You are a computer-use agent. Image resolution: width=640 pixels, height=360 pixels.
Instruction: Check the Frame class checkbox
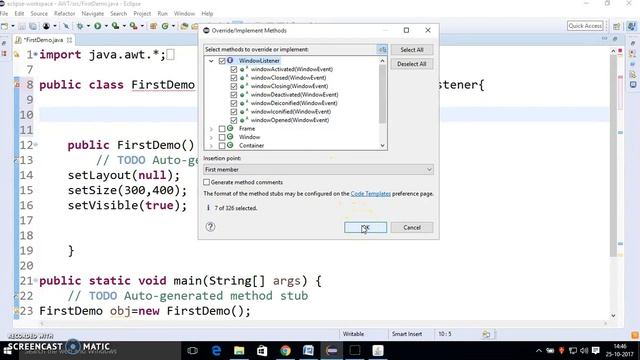(222, 129)
